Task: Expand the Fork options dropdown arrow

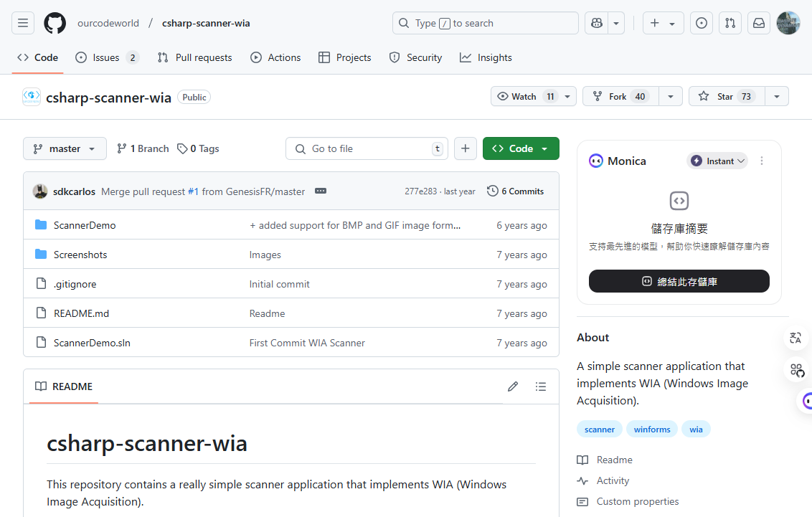Action: point(671,96)
